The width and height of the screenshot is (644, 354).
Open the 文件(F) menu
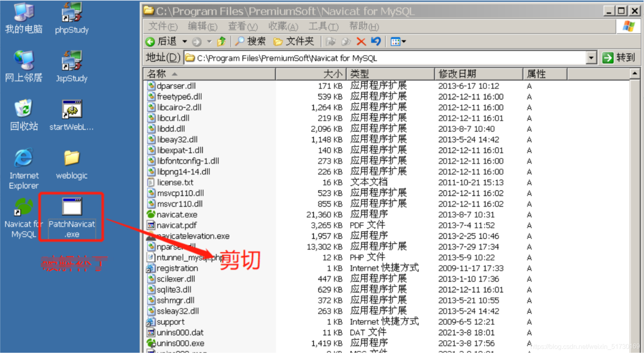[x=163, y=27]
